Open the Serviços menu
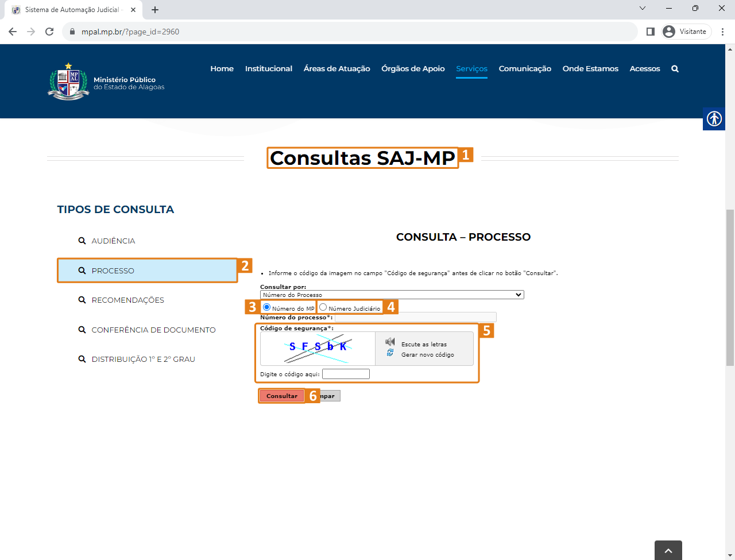 click(x=472, y=69)
